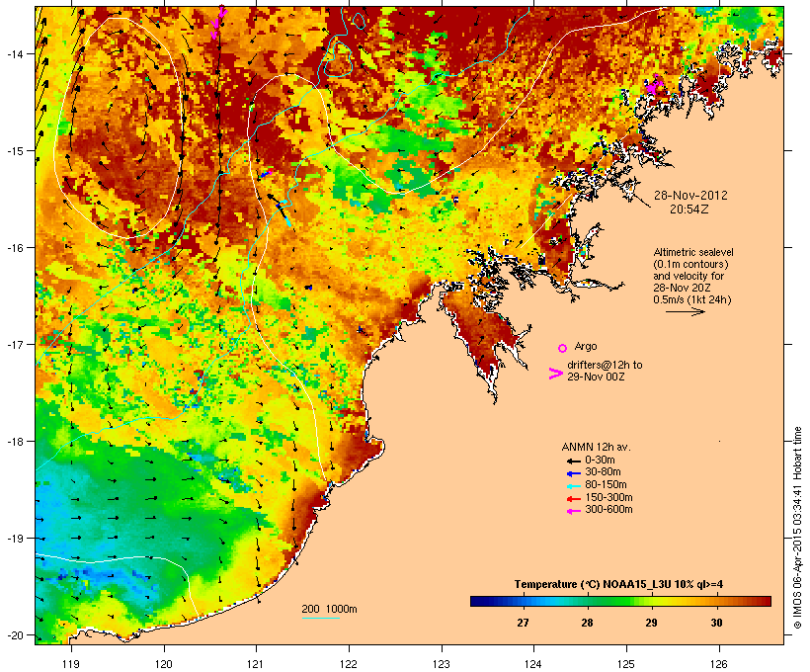Click the black 0-30m legend arrow
This screenshot has height=672, width=810.
click(573, 461)
